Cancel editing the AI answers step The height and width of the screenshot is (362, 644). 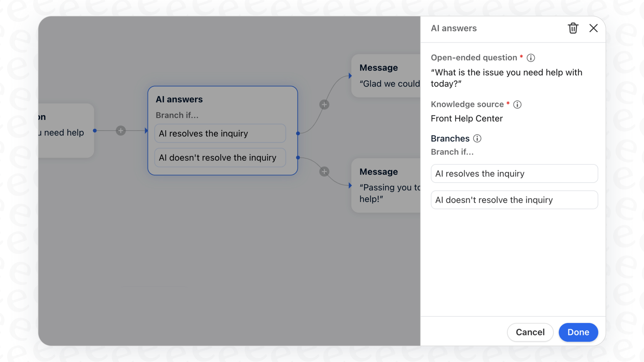530,332
